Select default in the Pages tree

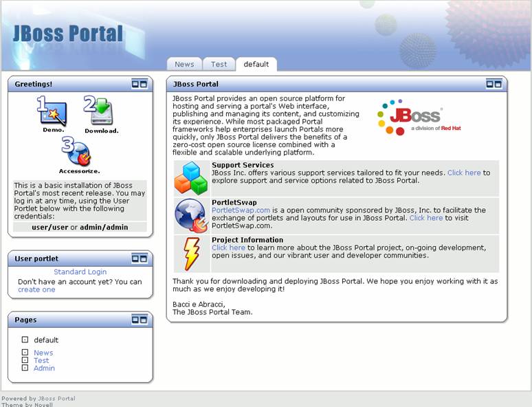[46, 340]
